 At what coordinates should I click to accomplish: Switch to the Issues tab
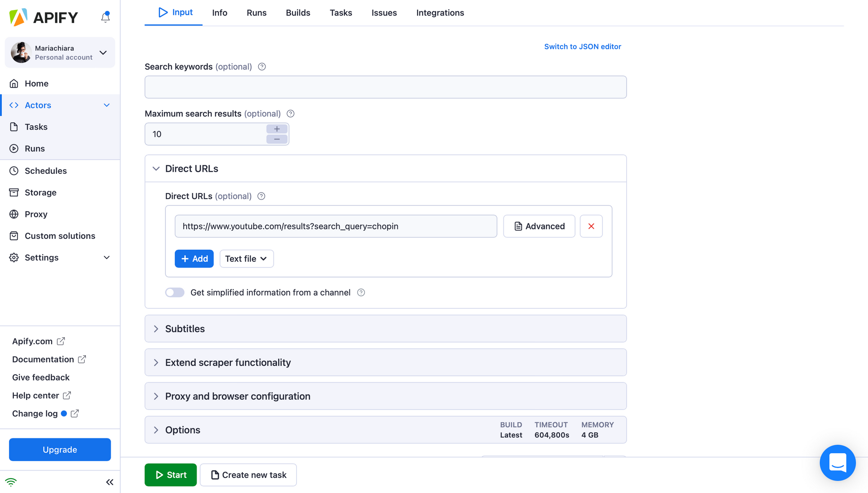[x=384, y=13]
